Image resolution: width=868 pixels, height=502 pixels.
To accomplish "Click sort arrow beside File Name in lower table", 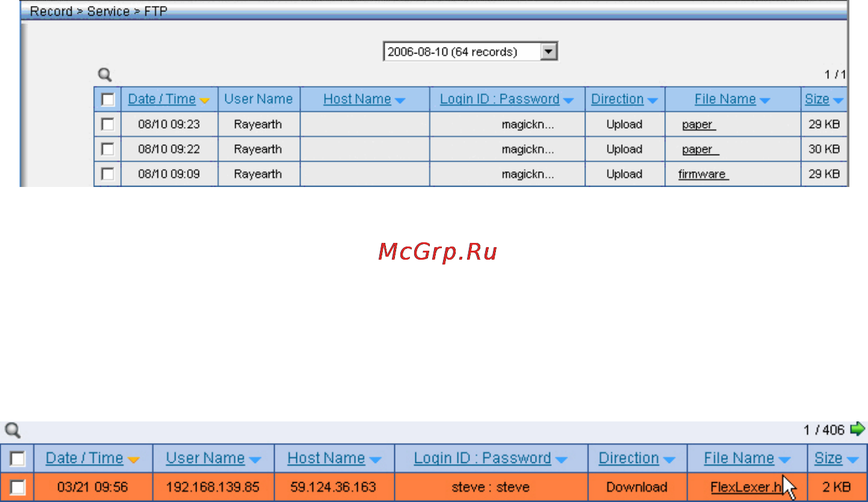I will 784,461.
